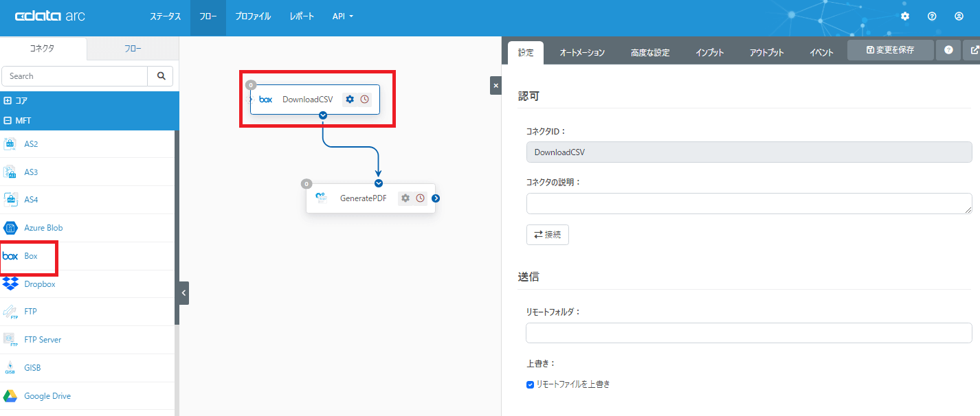Screen dimensions: 980x416
Task: Open the top bar settings gear
Action: point(905,16)
